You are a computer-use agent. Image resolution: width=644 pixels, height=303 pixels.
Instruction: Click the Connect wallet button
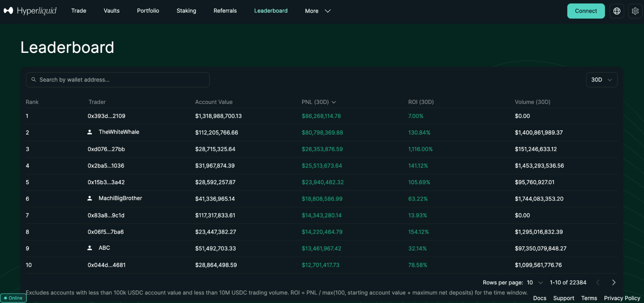coord(586,11)
